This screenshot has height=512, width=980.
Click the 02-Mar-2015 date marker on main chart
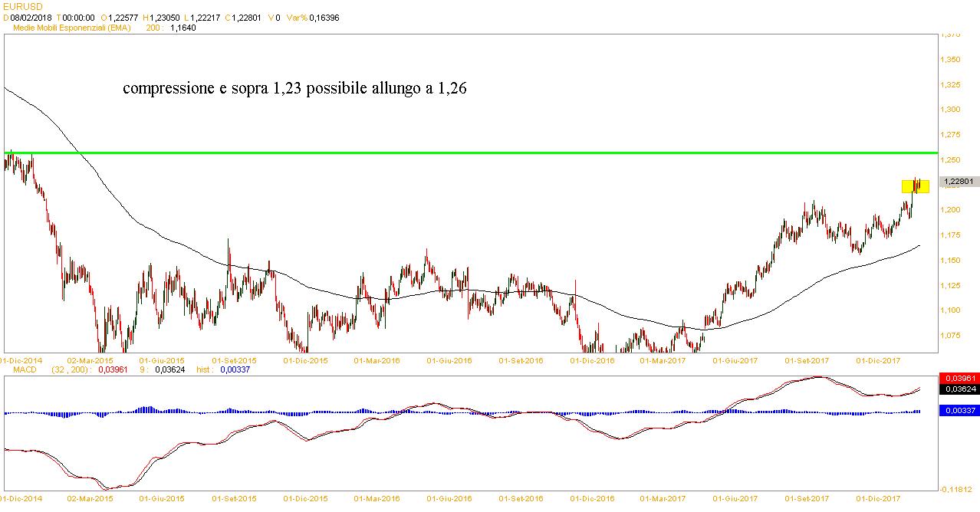[90, 359]
